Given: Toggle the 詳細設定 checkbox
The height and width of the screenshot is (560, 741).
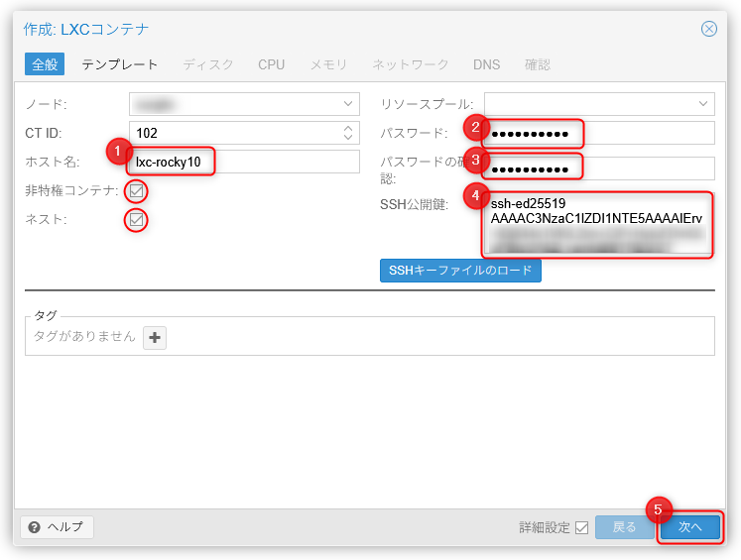Looking at the screenshot, I should (x=581, y=527).
